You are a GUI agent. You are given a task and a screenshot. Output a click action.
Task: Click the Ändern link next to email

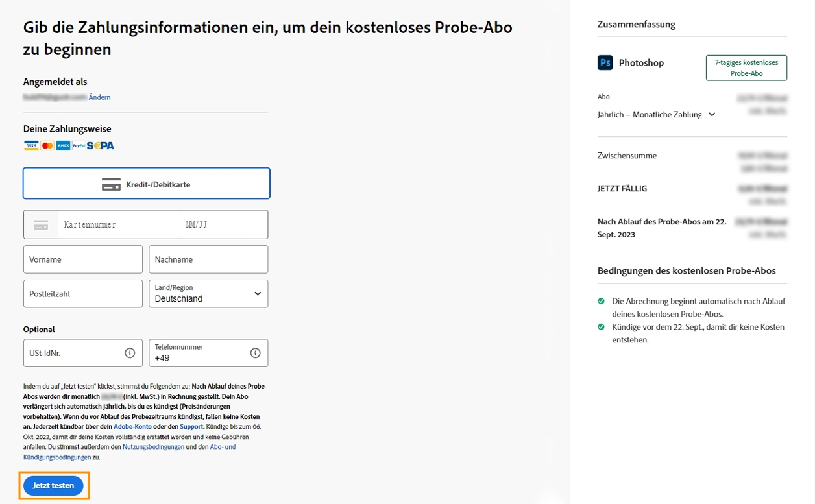[99, 97]
